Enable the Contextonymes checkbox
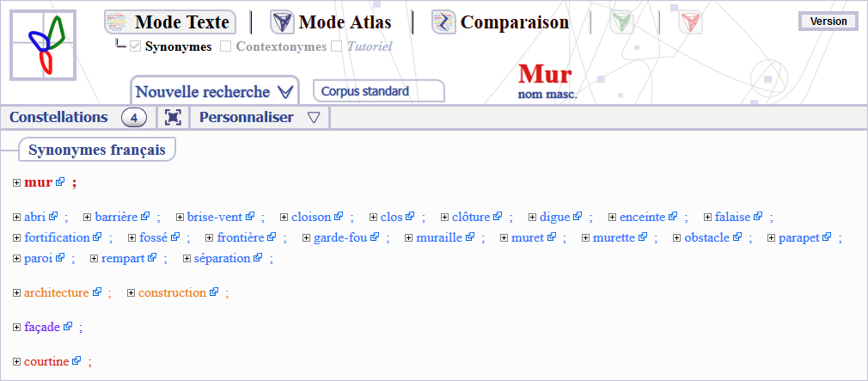868x381 pixels. [226, 46]
